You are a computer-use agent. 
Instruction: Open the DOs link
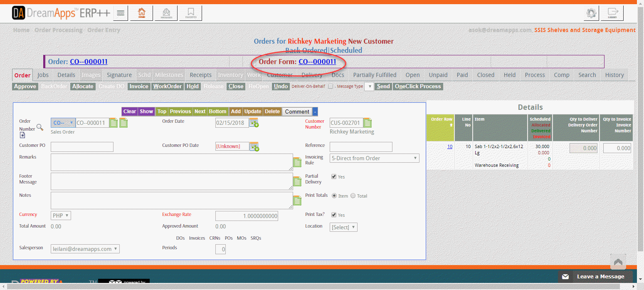click(x=180, y=238)
